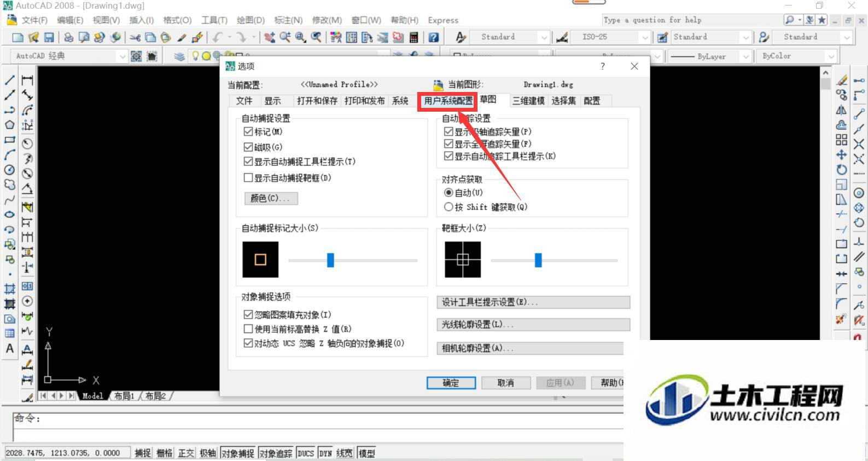Screen dimensions: 868x461
Task: Open the ByColor plot style dropdown
Action: tap(831, 56)
